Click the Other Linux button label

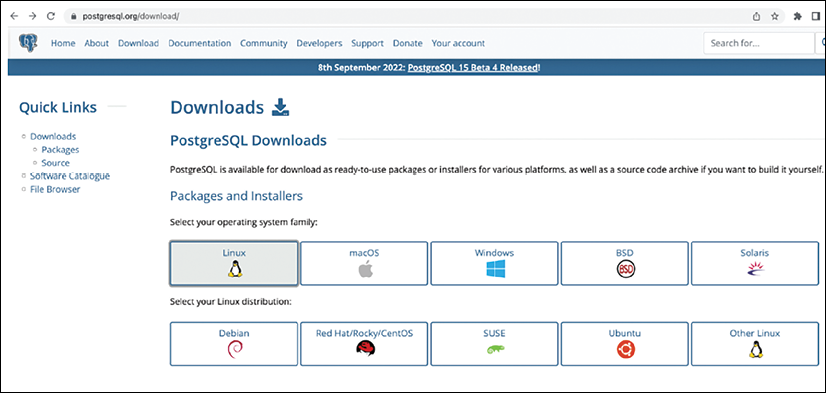coord(755,333)
